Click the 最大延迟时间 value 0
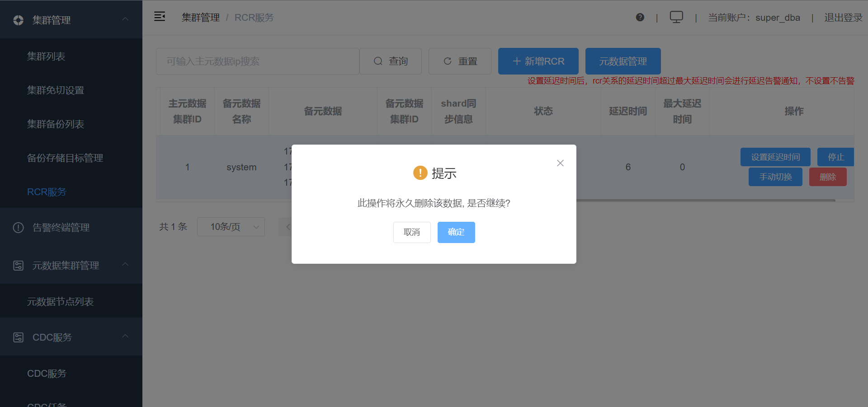This screenshot has width=868, height=407. [682, 167]
